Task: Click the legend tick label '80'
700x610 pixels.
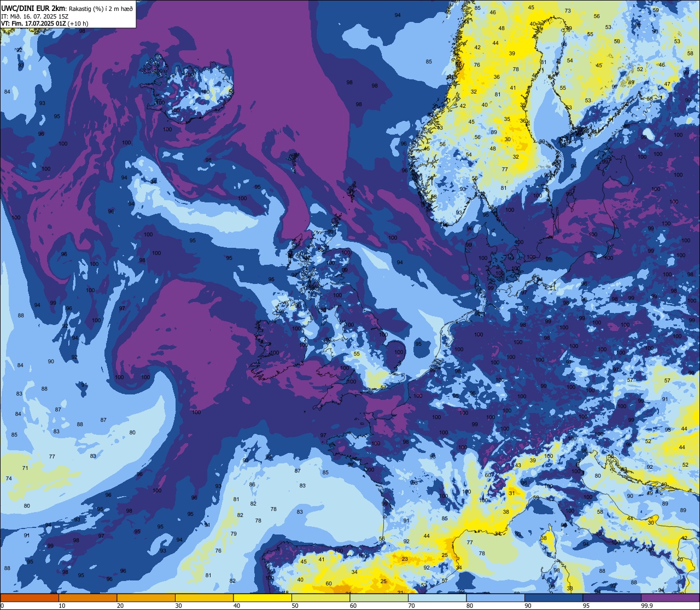Action: pyautogui.click(x=469, y=606)
